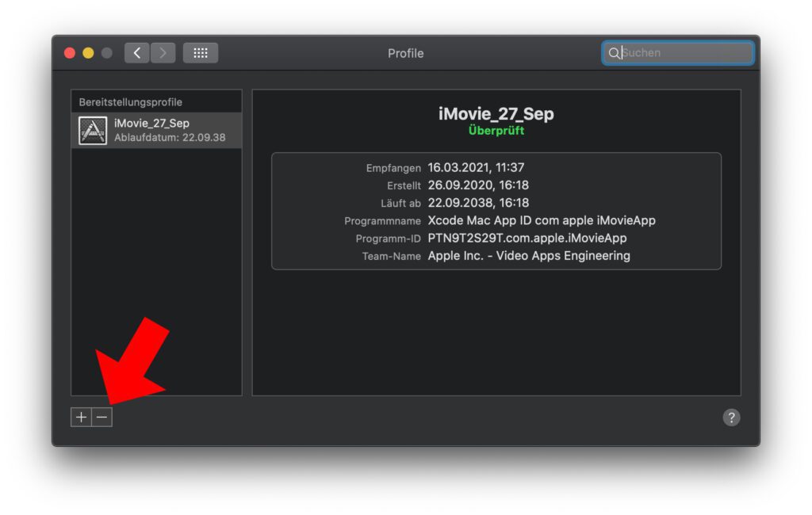Show all preferences using the grid icon
This screenshot has height=515, width=812.
point(201,53)
